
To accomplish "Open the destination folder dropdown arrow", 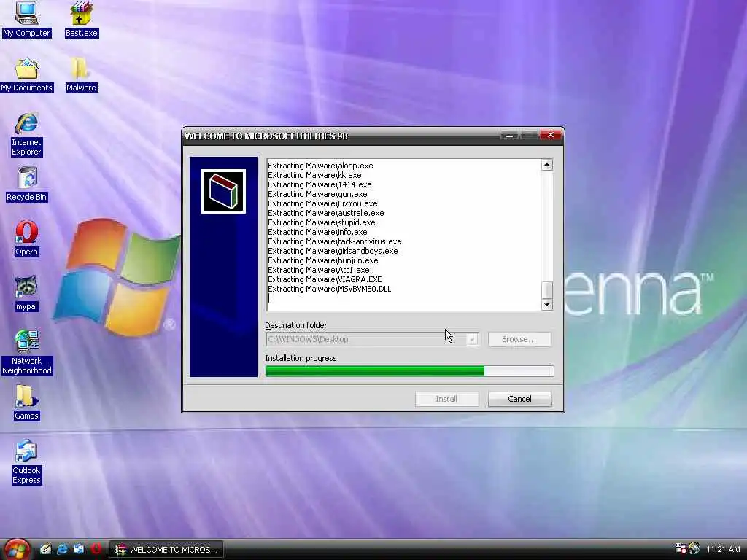I will click(472, 340).
